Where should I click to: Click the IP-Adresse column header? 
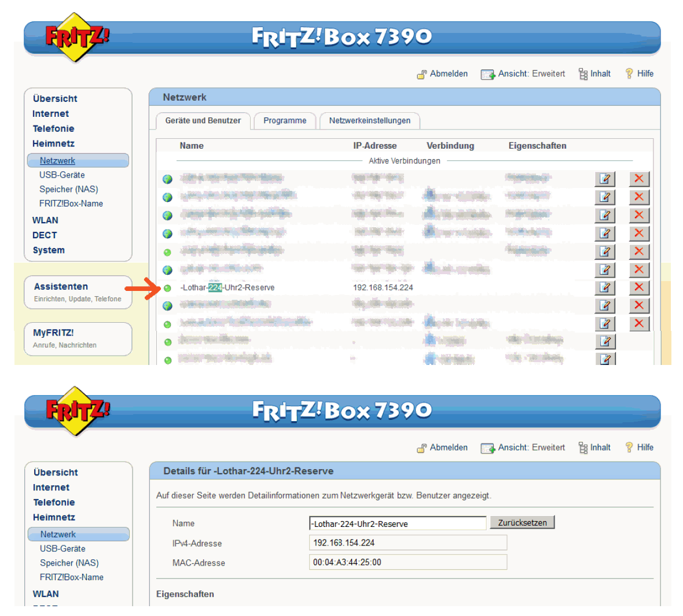tap(375, 146)
